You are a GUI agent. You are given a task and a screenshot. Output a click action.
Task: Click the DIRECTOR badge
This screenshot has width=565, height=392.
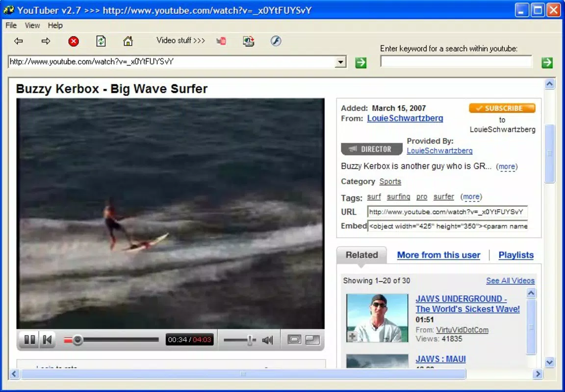point(371,149)
